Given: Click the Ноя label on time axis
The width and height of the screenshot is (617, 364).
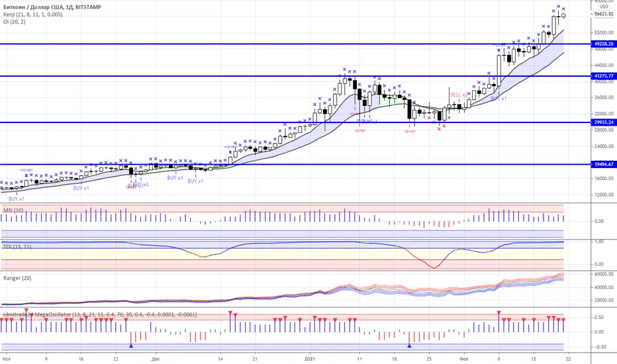Looking at the screenshot, I should pyautogui.click(x=7, y=359).
